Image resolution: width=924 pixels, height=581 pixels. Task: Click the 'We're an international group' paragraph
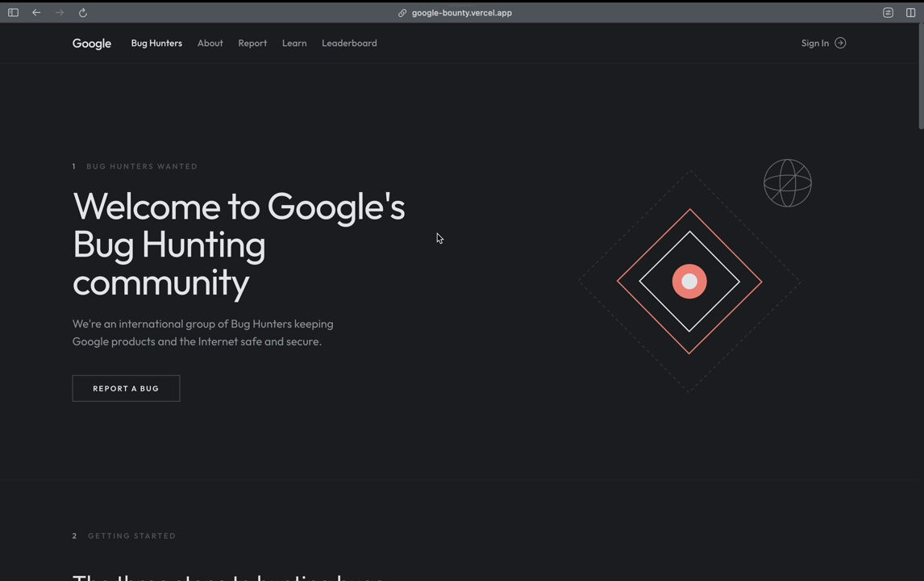[202, 332]
